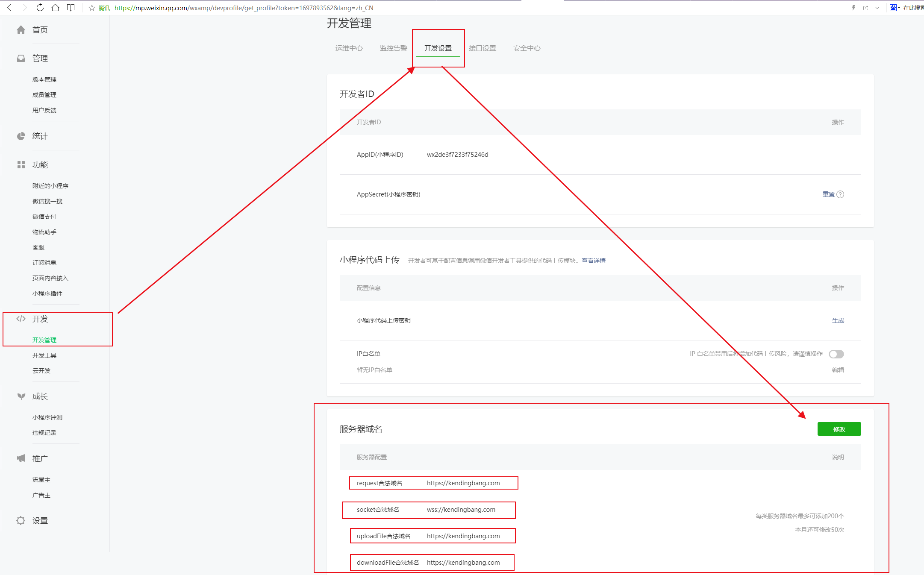
Task: Click the address bar URL
Action: point(244,8)
